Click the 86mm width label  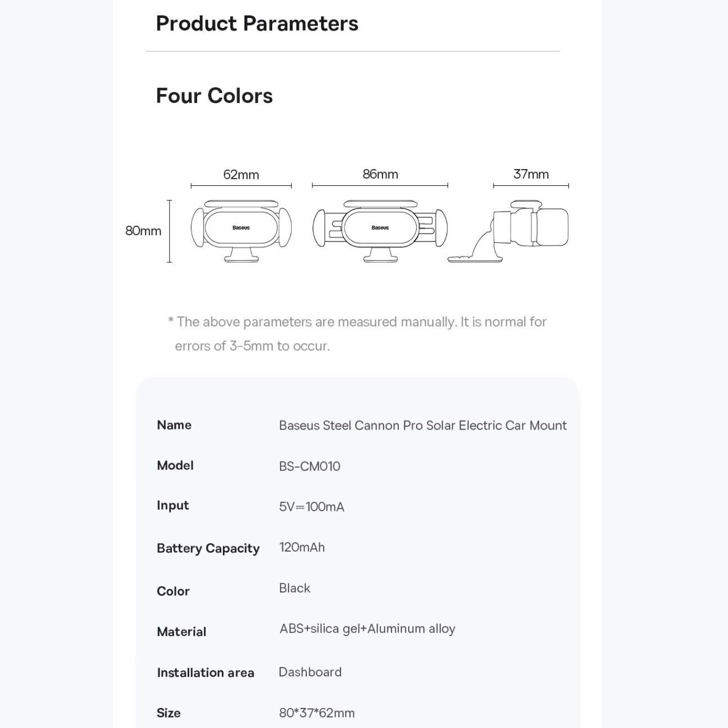click(x=380, y=174)
